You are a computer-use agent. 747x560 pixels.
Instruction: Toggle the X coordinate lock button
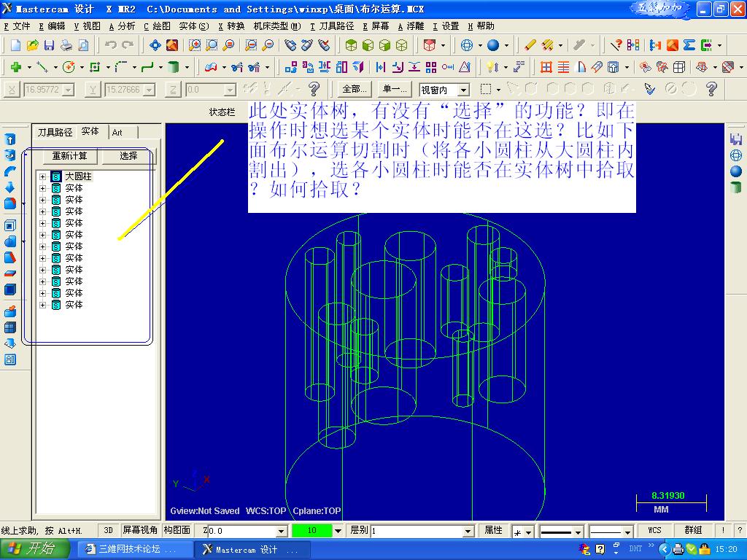coord(12,89)
